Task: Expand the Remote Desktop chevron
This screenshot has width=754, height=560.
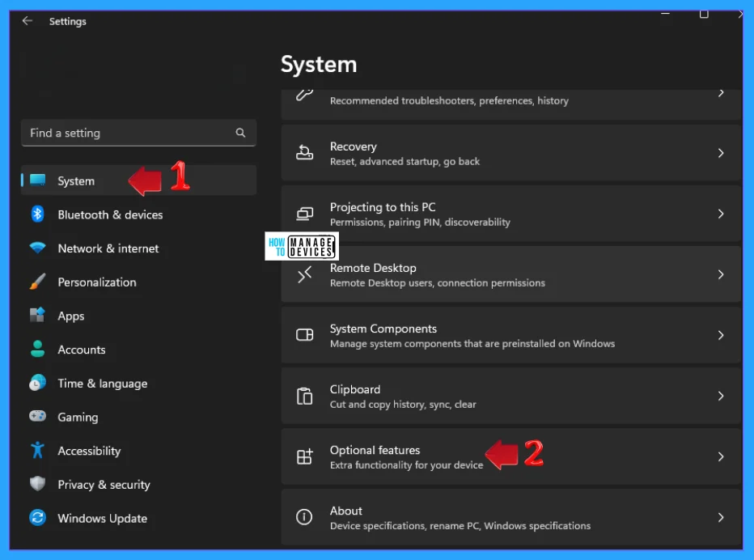Action: (x=721, y=274)
